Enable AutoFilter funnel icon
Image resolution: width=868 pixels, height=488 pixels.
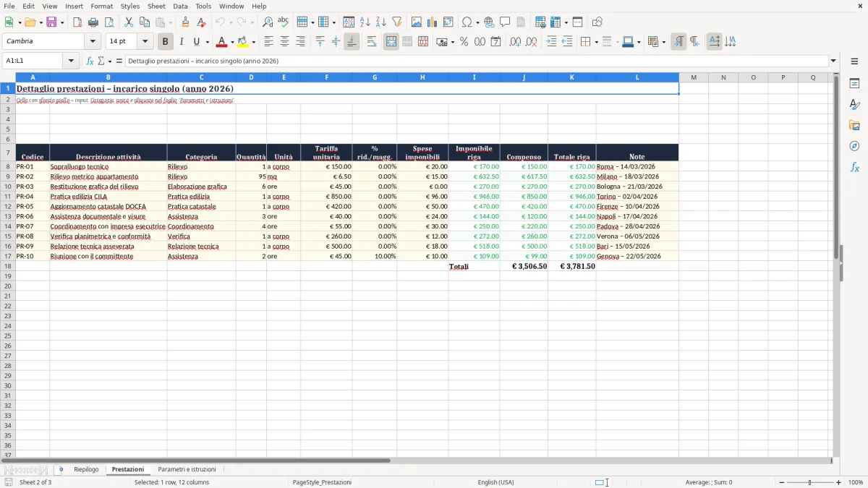[x=397, y=22]
